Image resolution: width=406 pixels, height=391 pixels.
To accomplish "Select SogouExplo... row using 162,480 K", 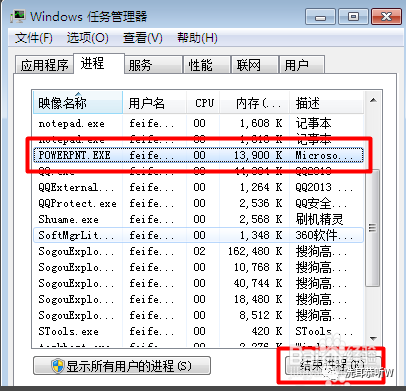I will (198, 251).
